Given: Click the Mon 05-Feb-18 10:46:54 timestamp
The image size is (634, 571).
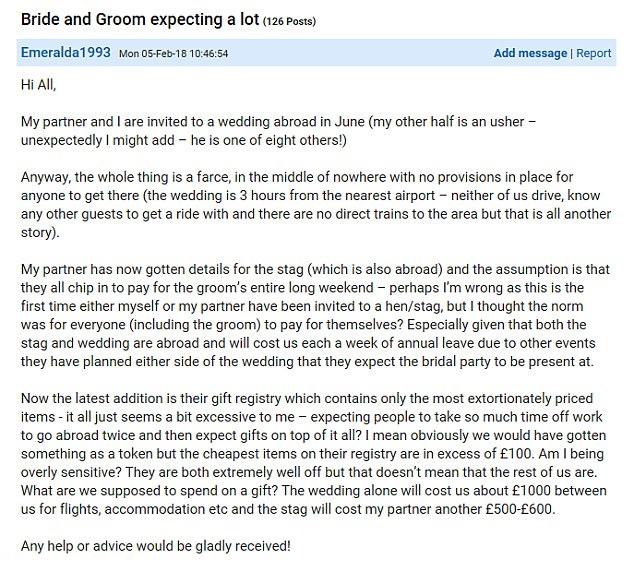Looking at the screenshot, I should pyautogui.click(x=173, y=53).
